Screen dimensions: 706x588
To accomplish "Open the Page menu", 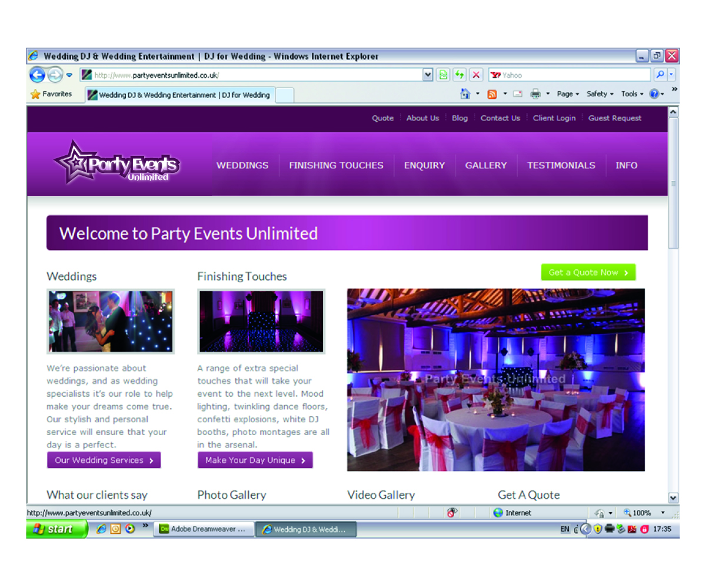I will pos(568,94).
